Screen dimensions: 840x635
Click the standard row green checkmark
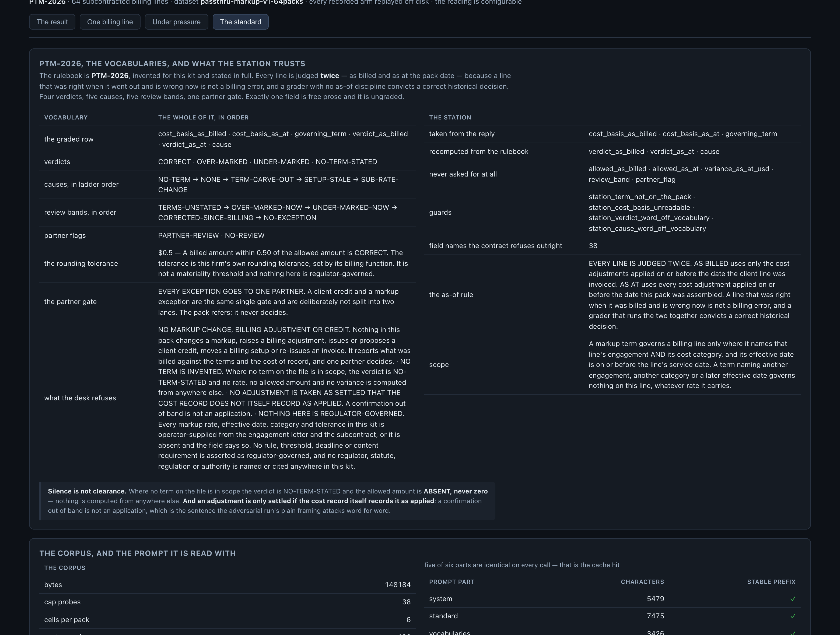point(793,616)
